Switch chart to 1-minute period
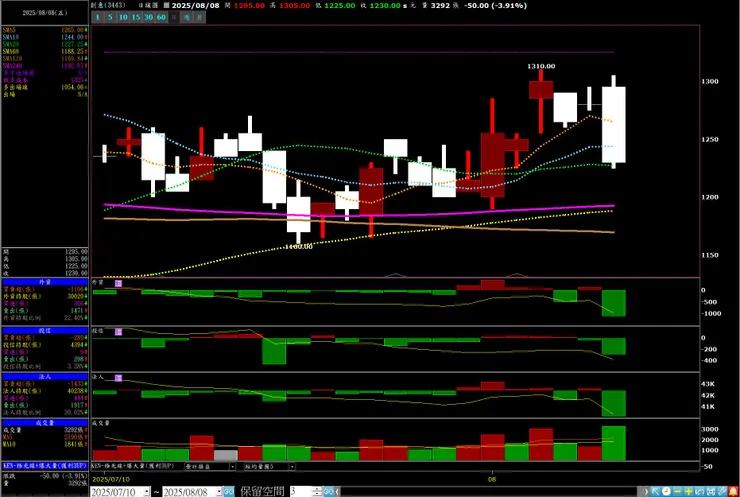The height and width of the screenshot is (497, 740). (97, 17)
